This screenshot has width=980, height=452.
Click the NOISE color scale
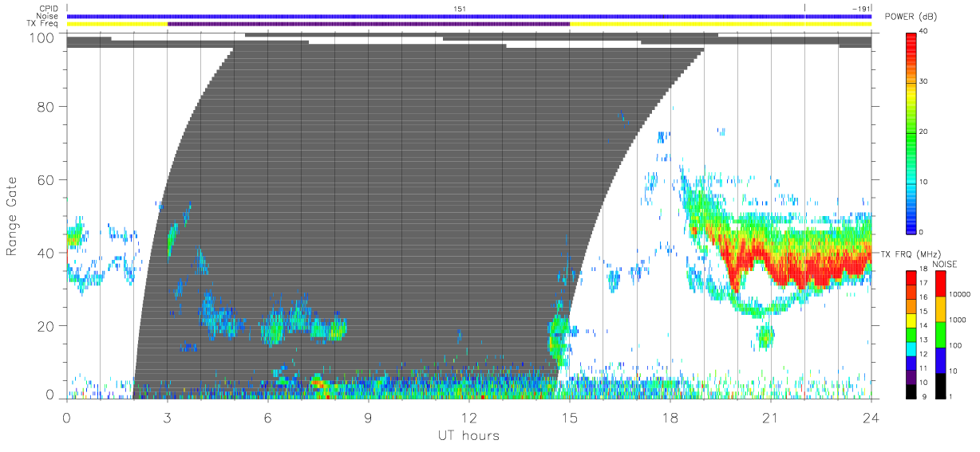[941, 334]
